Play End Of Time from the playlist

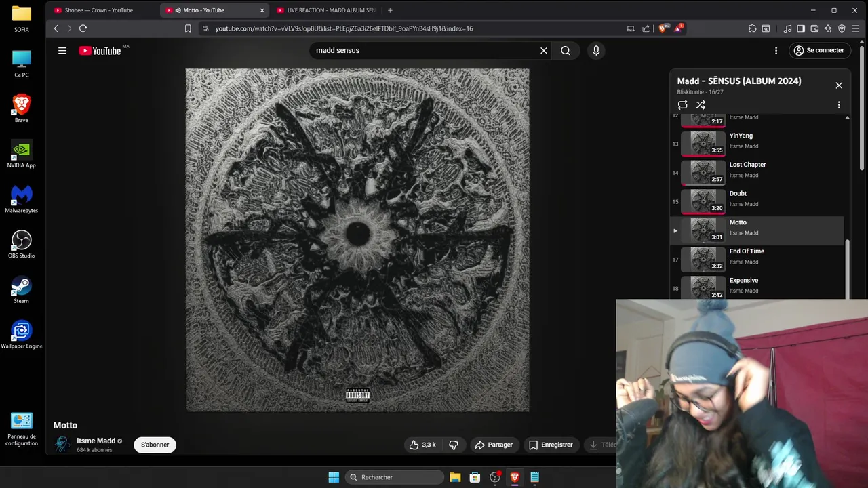coord(758,260)
